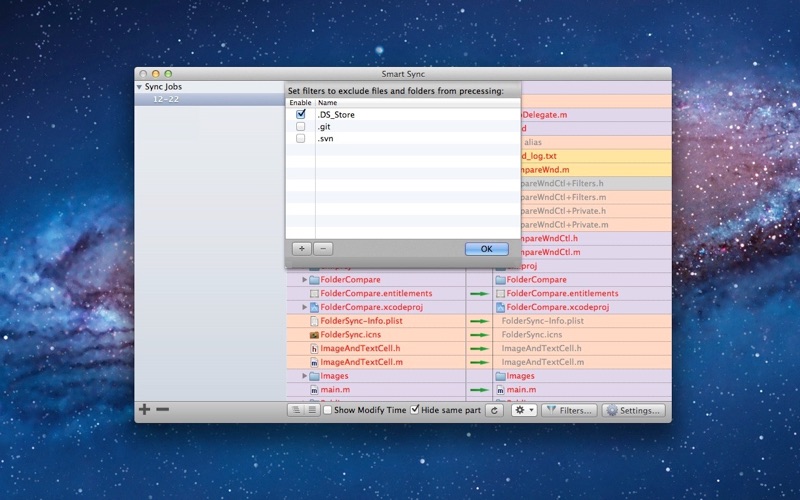Open the gear action dropdown menu
Image resolution: width=800 pixels, height=500 pixels.
tap(524, 410)
